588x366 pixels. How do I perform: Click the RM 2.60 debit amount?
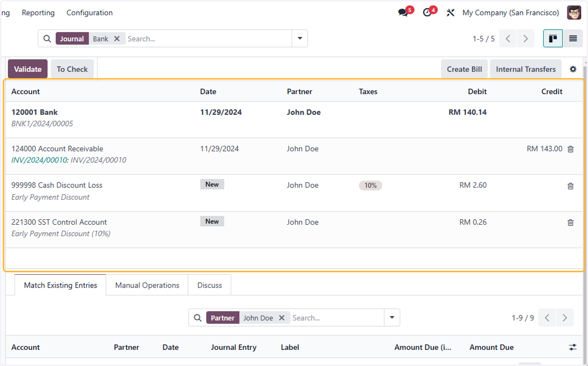(x=473, y=185)
